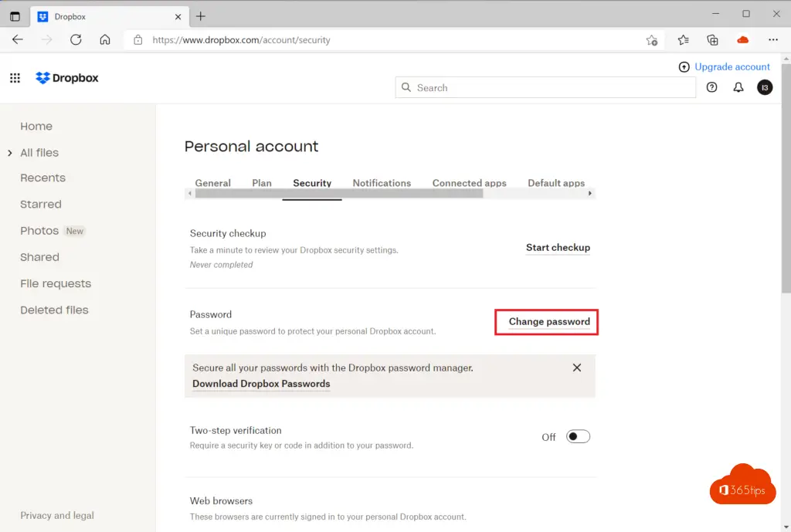Click the Dropbox logo in the header
This screenshot has width=791, height=532.
click(x=67, y=78)
